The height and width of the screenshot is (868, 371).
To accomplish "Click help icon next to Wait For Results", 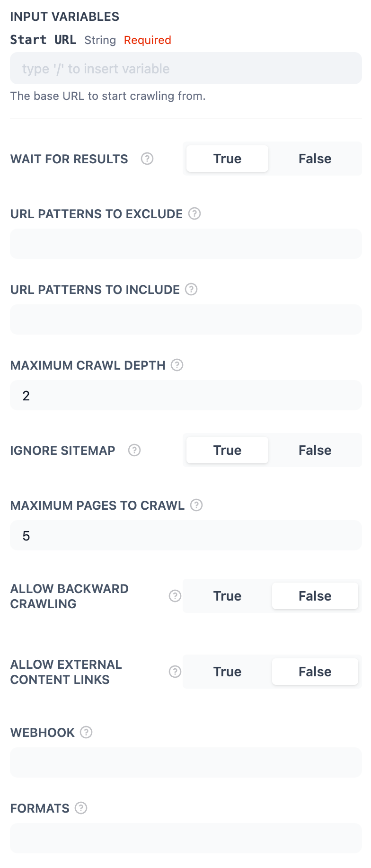I will 147,159.
